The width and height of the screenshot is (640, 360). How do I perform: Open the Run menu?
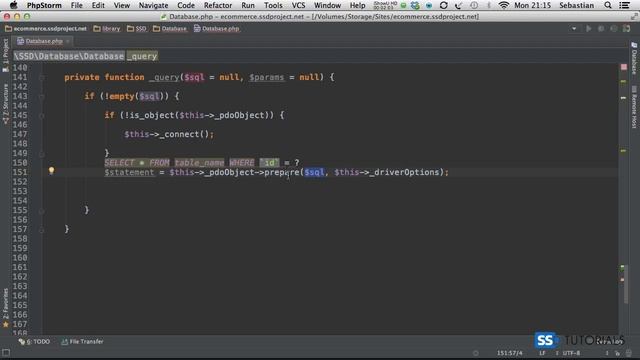coord(248,5)
